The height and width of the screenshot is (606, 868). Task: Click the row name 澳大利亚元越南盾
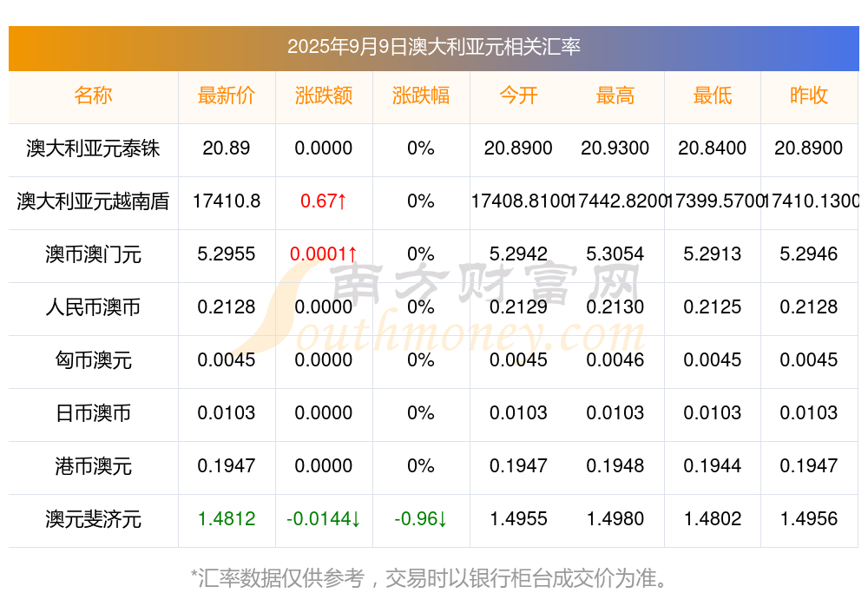[93, 201]
